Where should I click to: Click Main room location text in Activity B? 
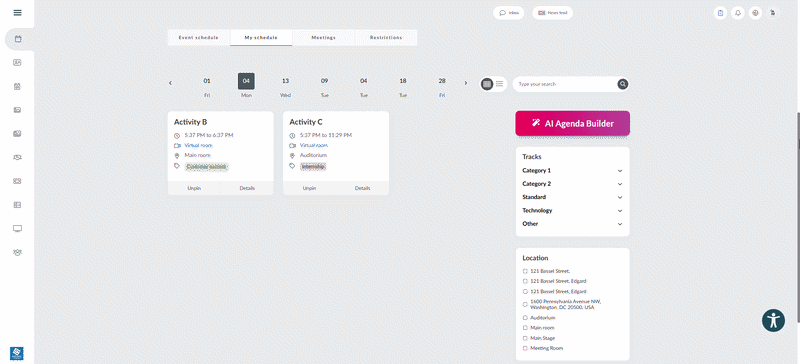198,155
